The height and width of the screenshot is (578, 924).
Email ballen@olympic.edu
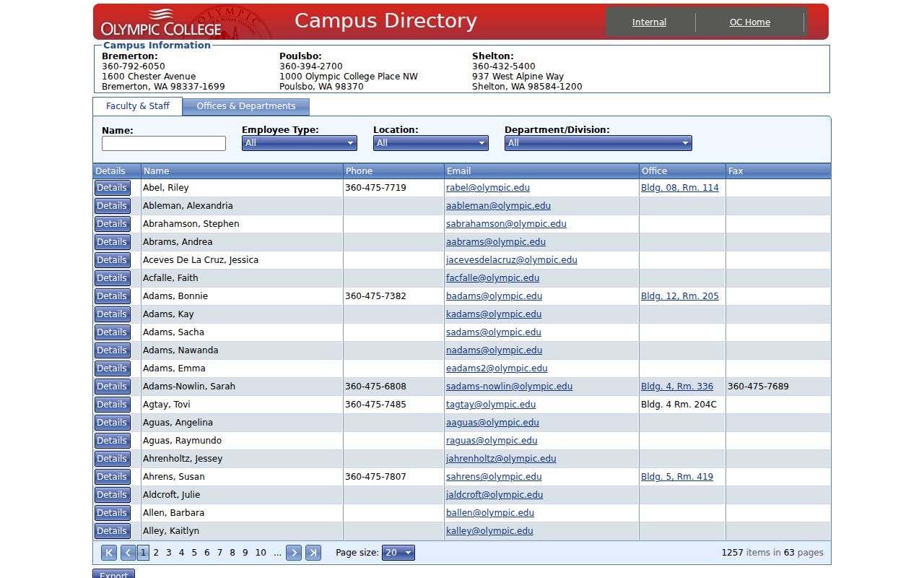pyautogui.click(x=490, y=513)
